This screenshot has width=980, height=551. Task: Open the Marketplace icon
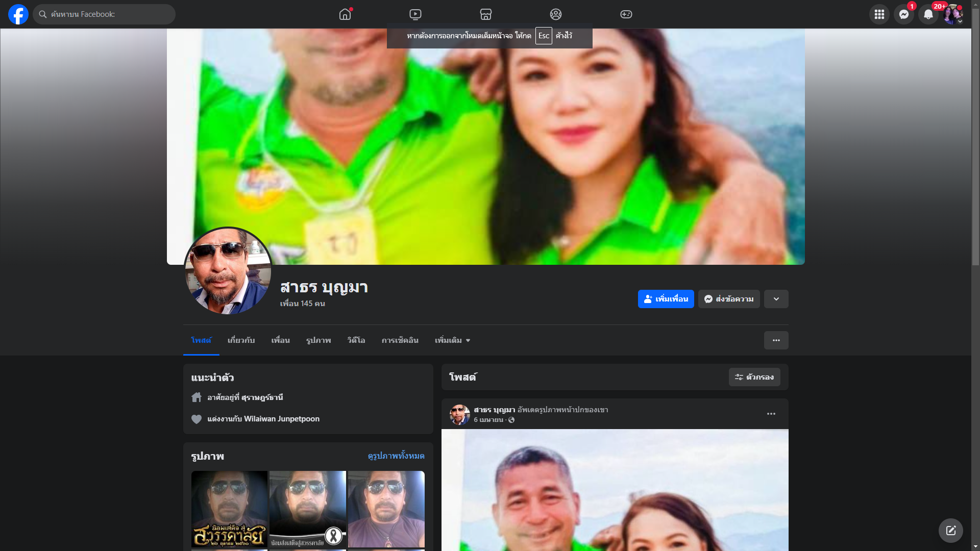tap(486, 14)
